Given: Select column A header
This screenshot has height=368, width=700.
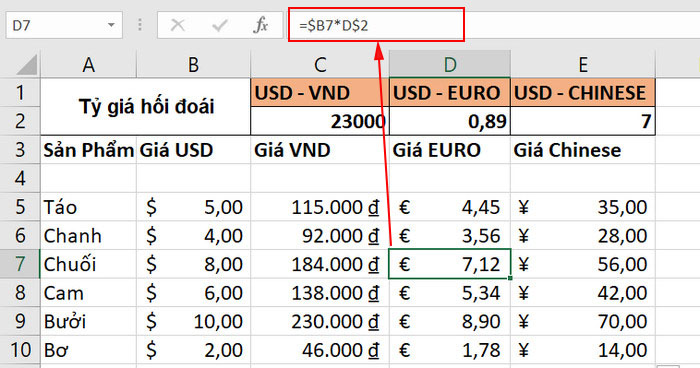Looking at the screenshot, I should coord(88,65).
